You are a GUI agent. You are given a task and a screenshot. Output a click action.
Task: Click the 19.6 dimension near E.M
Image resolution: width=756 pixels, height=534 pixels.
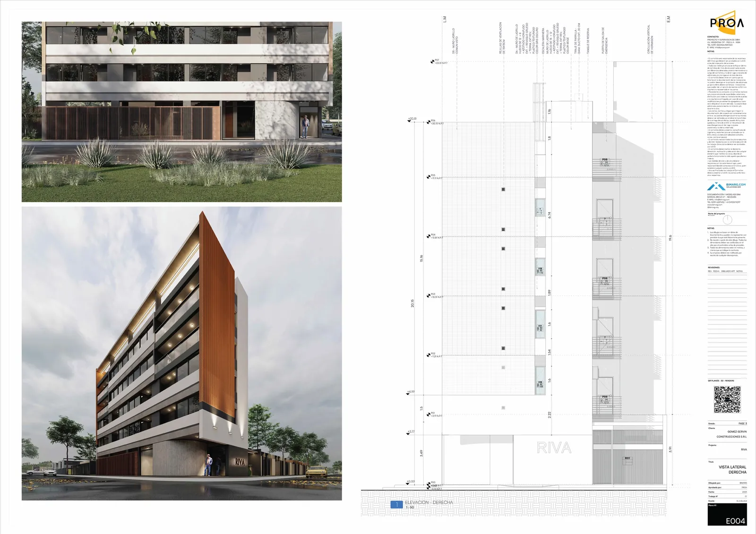tap(670, 239)
